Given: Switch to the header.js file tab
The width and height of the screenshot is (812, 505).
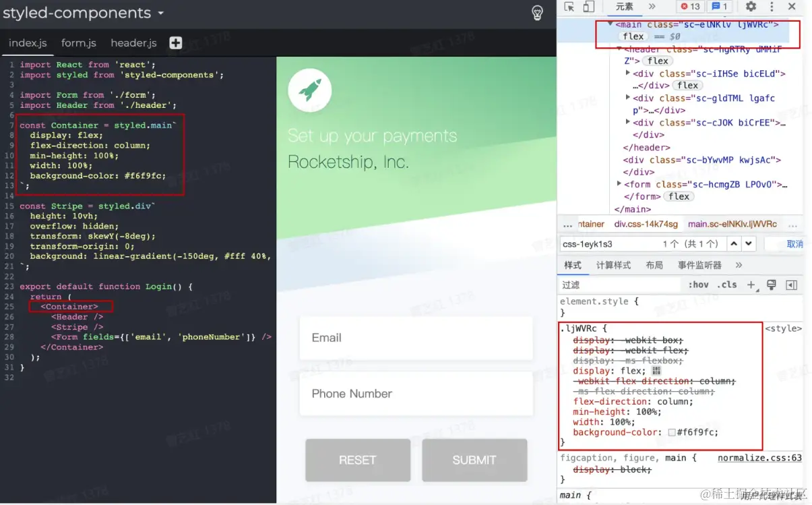Looking at the screenshot, I should (x=133, y=42).
